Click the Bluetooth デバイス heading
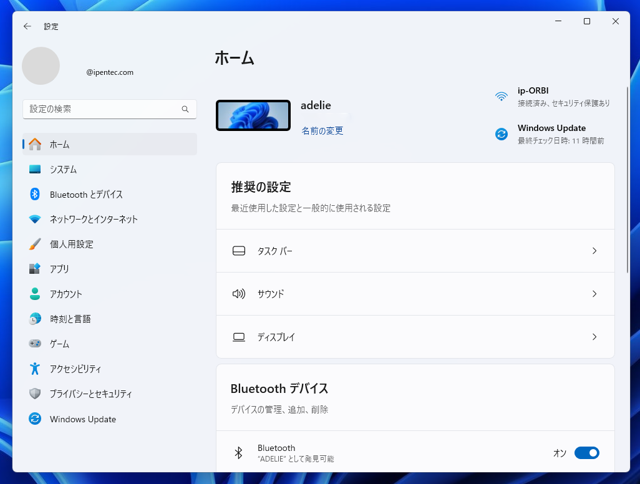 pos(279,389)
